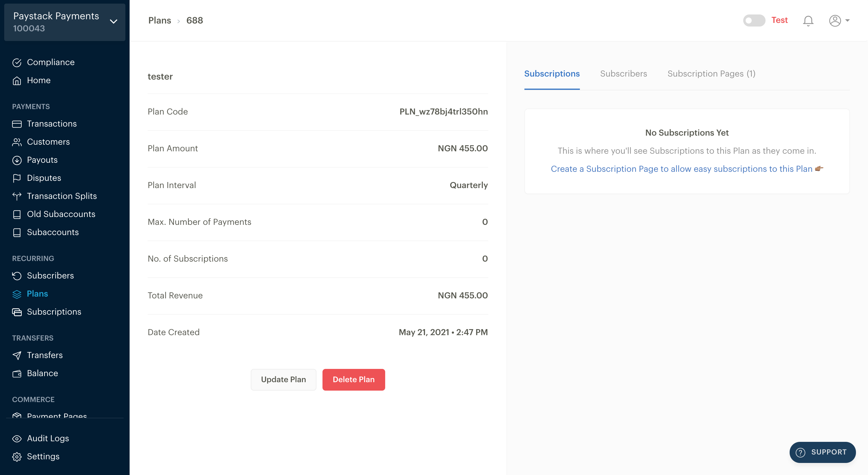Go back to Plans via breadcrumb
868x475 pixels.
(160, 20)
